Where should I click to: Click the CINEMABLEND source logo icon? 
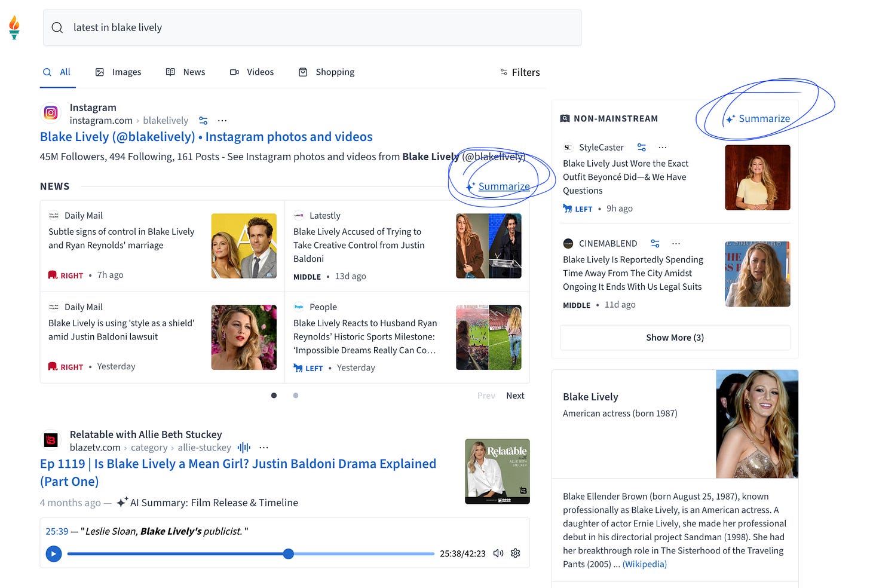click(568, 244)
